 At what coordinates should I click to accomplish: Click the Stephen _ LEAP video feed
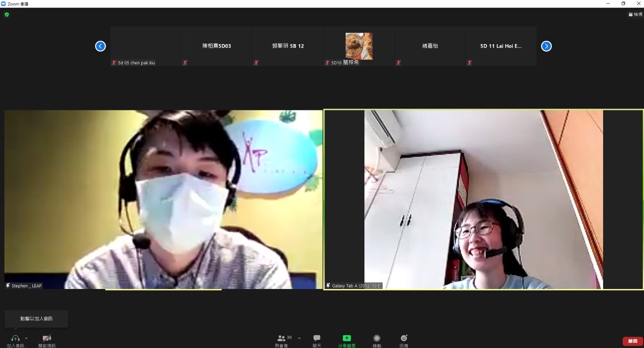pyautogui.click(x=163, y=200)
